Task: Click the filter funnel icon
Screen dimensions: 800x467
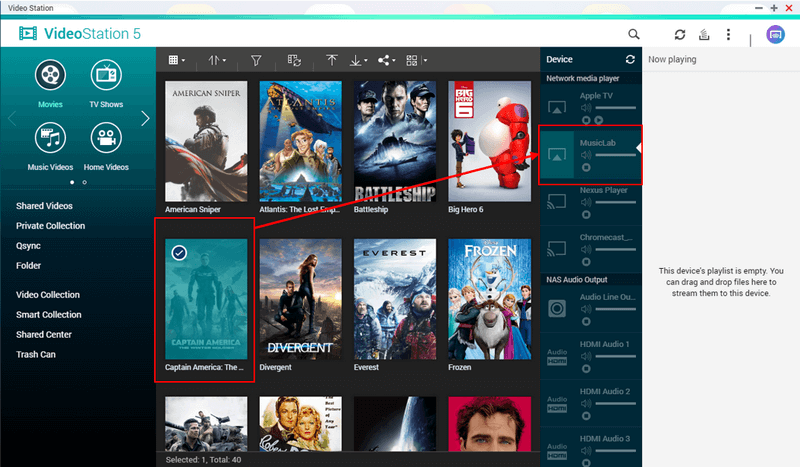Action: (x=256, y=60)
